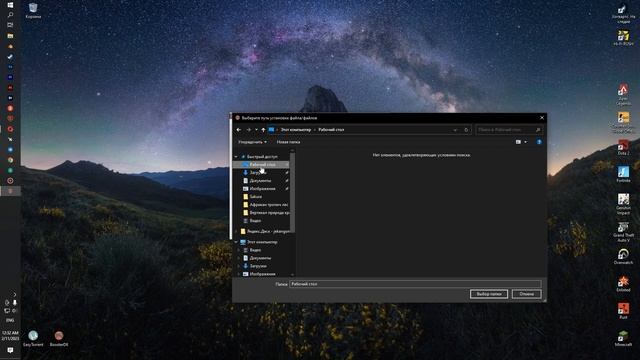Refresh the folder view

tap(466, 130)
